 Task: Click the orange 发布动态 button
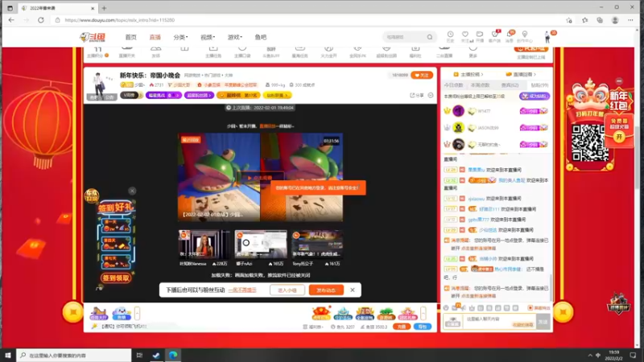coord(326,290)
